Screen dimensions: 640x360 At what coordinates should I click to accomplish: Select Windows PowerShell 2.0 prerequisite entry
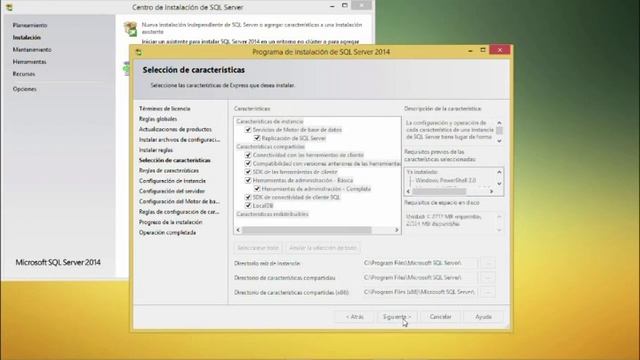[446, 180]
